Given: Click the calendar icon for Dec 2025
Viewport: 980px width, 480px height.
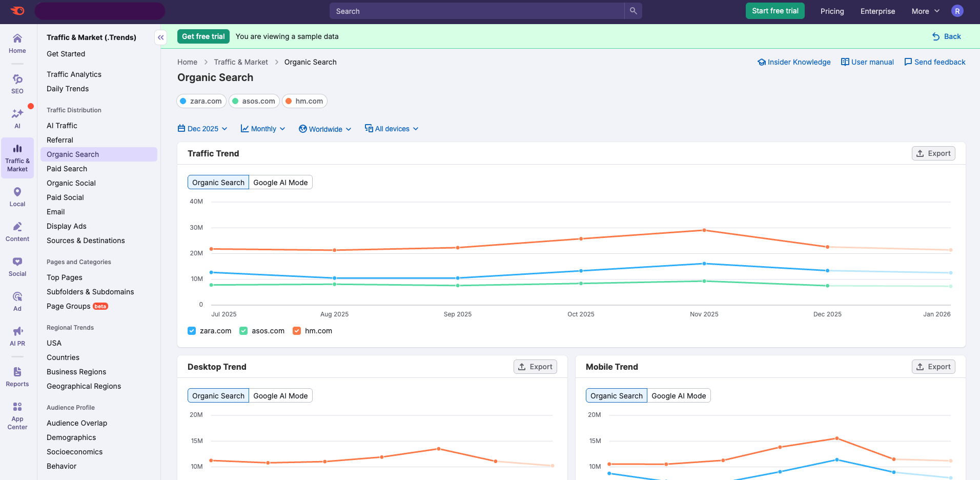Looking at the screenshot, I should pyautogui.click(x=181, y=128).
